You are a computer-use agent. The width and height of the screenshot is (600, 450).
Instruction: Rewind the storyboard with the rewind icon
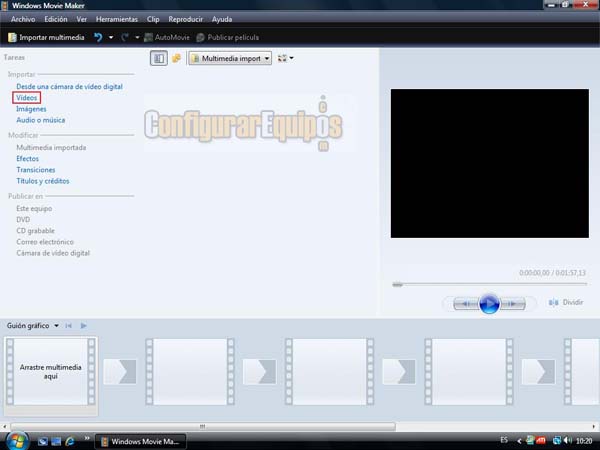click(68, 326)
